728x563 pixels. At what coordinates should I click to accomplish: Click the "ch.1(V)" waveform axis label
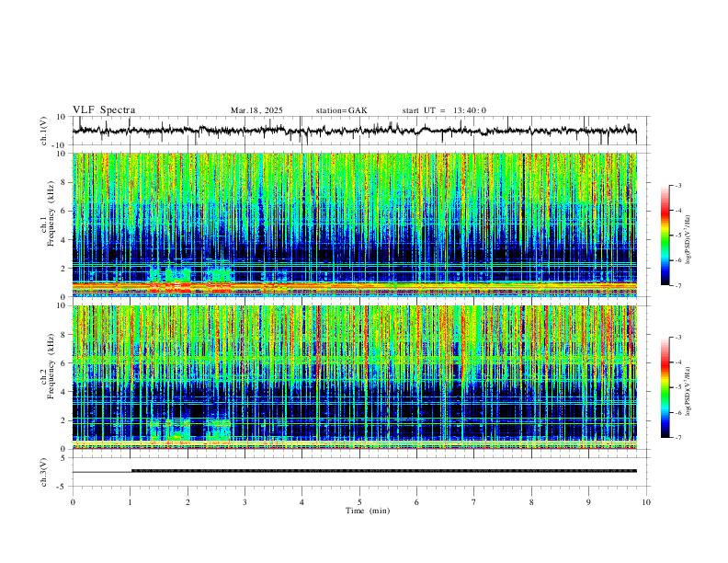click(44, 131)
